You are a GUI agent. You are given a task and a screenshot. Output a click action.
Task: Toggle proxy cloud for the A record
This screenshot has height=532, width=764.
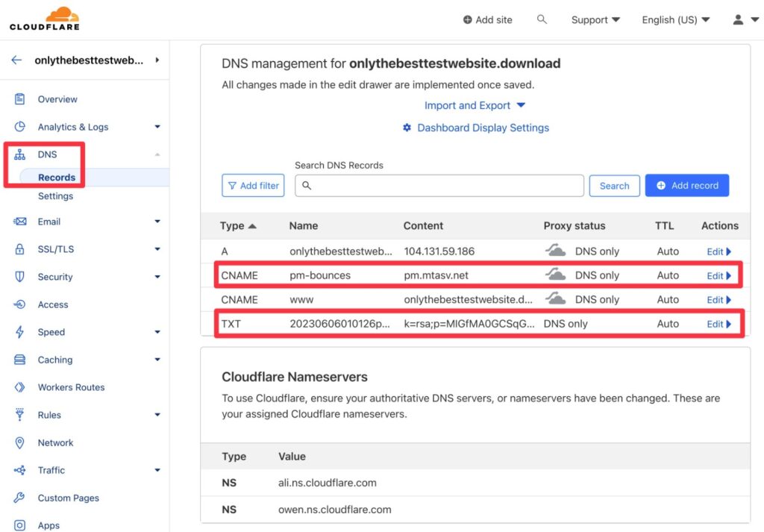[555, 251]
